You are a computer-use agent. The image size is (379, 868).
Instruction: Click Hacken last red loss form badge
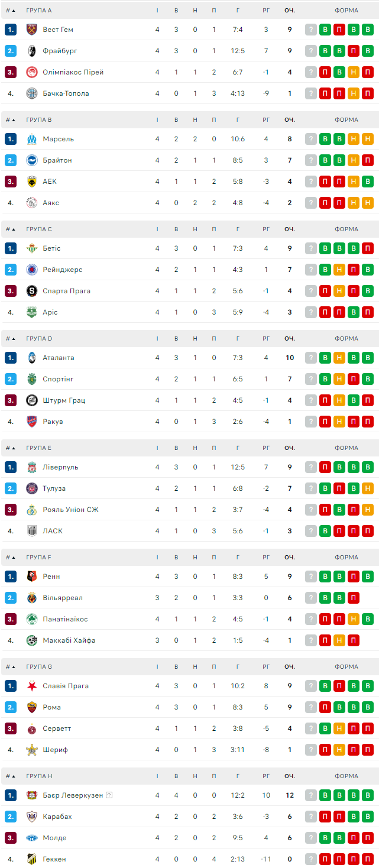(368, 859)
